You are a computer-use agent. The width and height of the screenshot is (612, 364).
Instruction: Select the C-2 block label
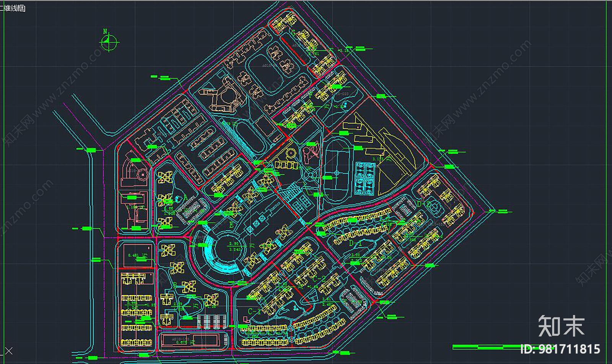coord(319,279)
